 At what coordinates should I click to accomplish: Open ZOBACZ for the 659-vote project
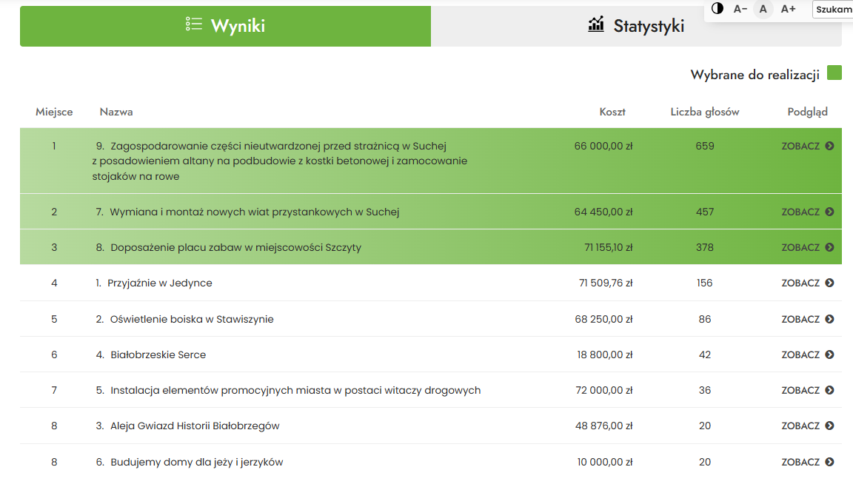click(x=807, y=146)
